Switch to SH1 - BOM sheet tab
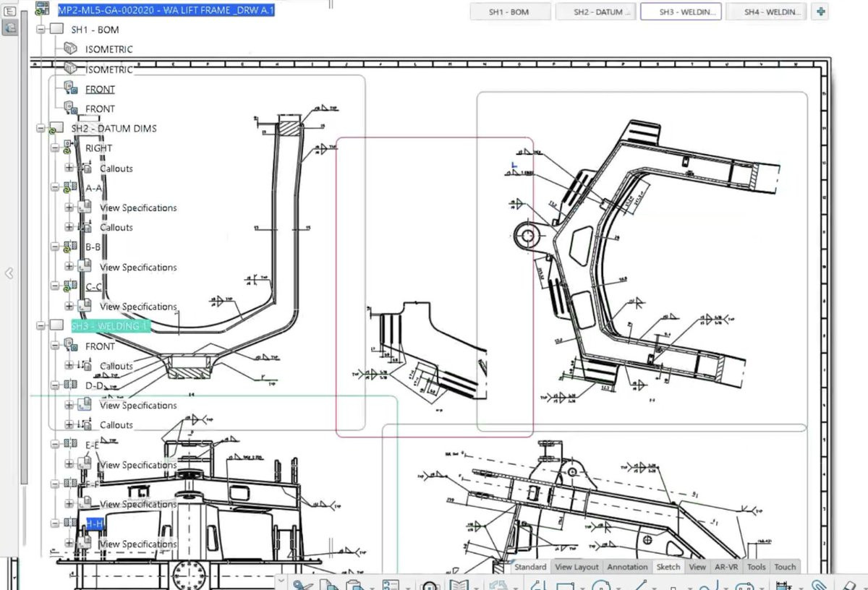 [x=509, y=12]
